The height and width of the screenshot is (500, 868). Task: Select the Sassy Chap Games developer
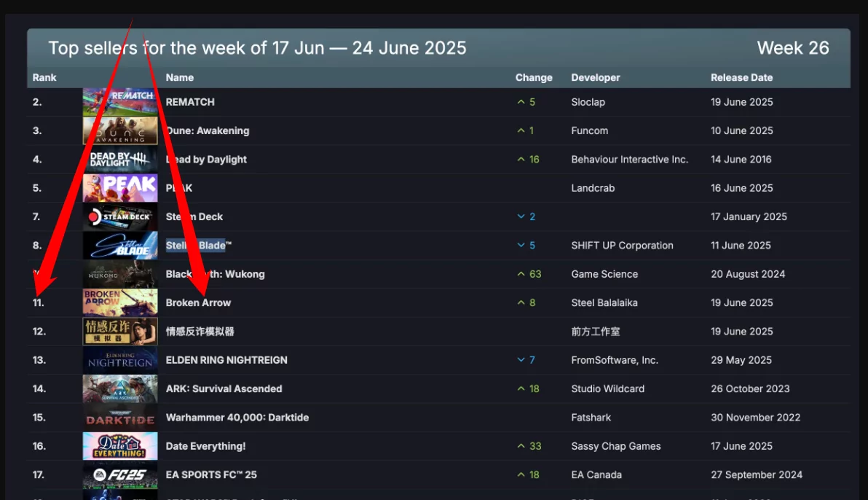point(616,446)
